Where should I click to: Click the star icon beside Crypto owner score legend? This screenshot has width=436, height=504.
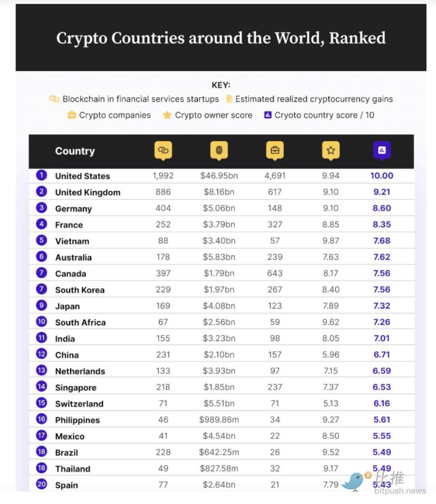coord(167,115)
